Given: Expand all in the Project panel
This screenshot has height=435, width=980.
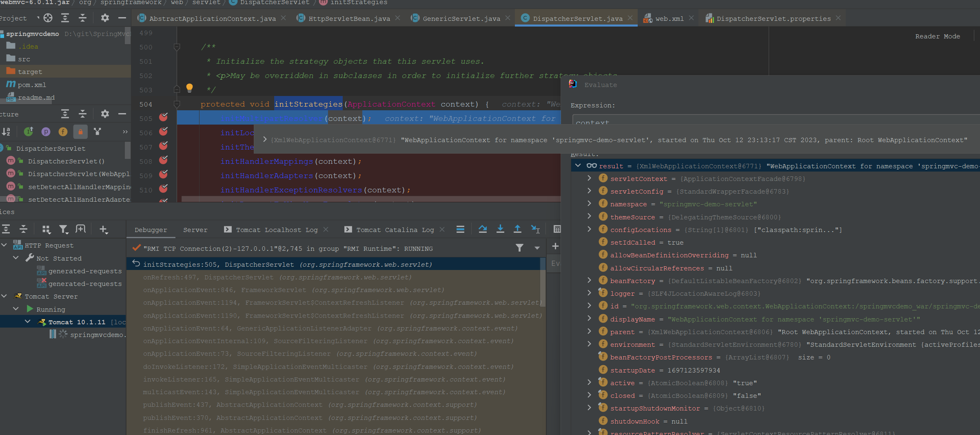Looking at the screenshot, I should click(65, 18).
